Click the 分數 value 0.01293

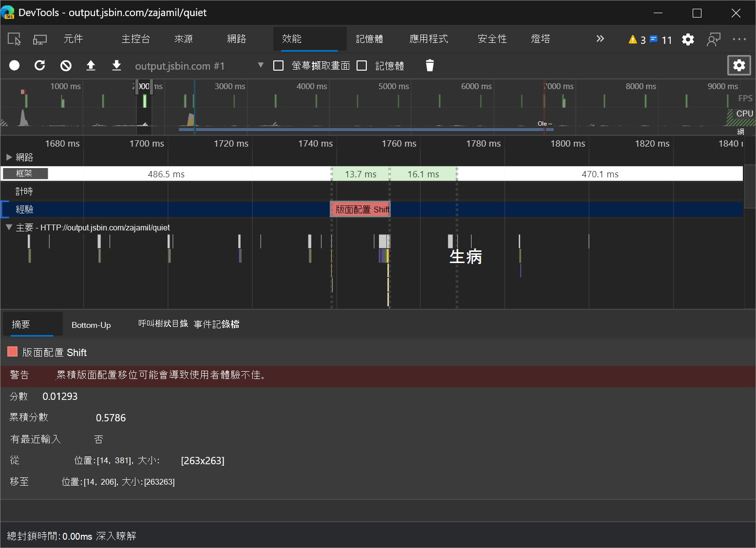pyautogui.click(x=60, y=397)
